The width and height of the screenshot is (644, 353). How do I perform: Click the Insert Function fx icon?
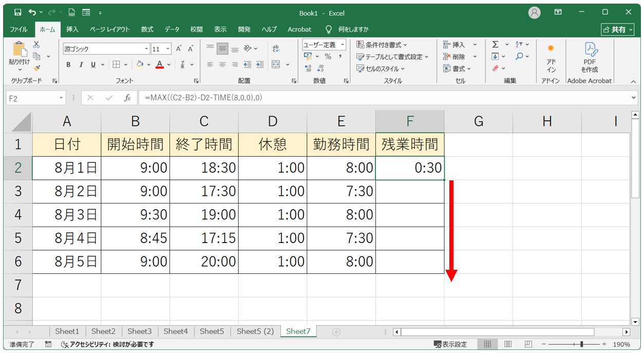click(x=127, y=98)
